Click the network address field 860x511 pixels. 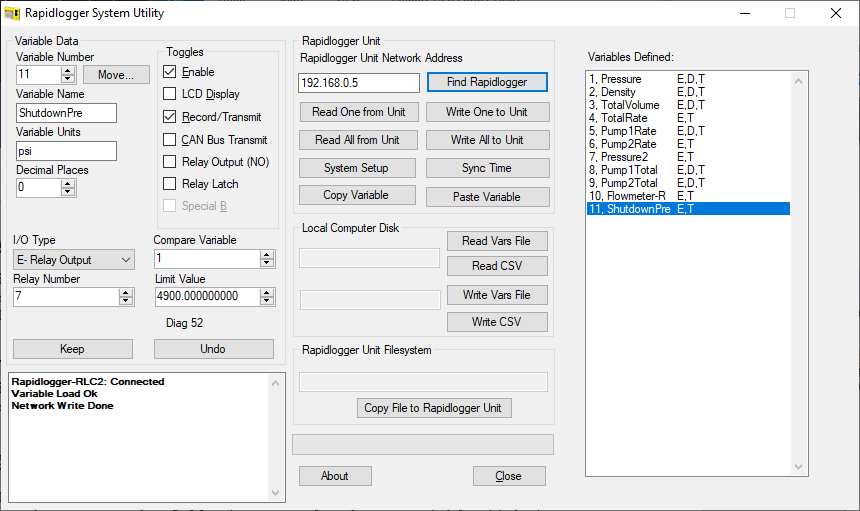(x=359, y=83)
